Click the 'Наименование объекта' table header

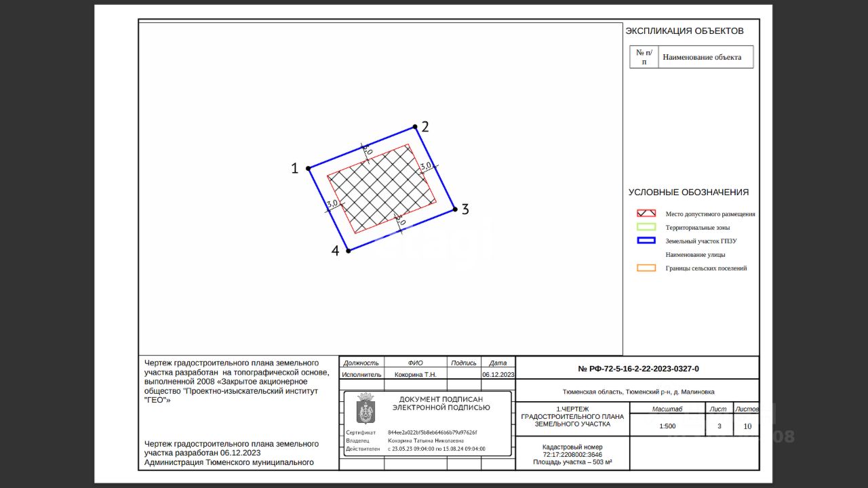click(702, 57)
